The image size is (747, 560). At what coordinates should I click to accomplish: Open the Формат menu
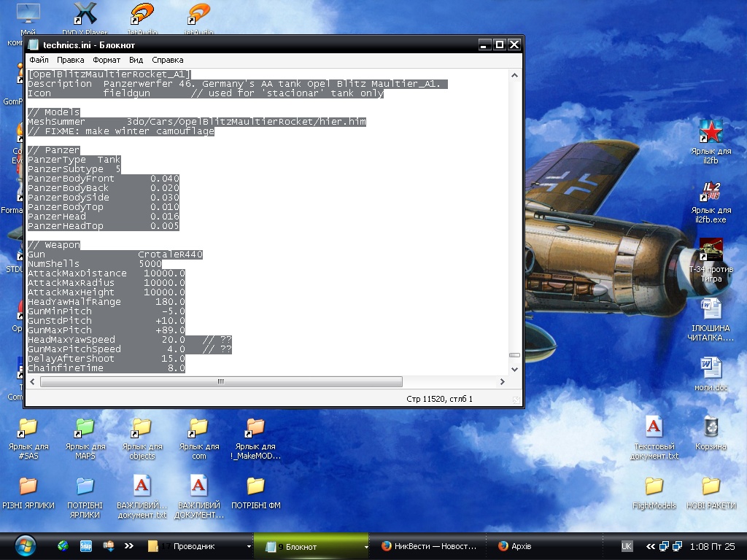click(x=107, y=60)
